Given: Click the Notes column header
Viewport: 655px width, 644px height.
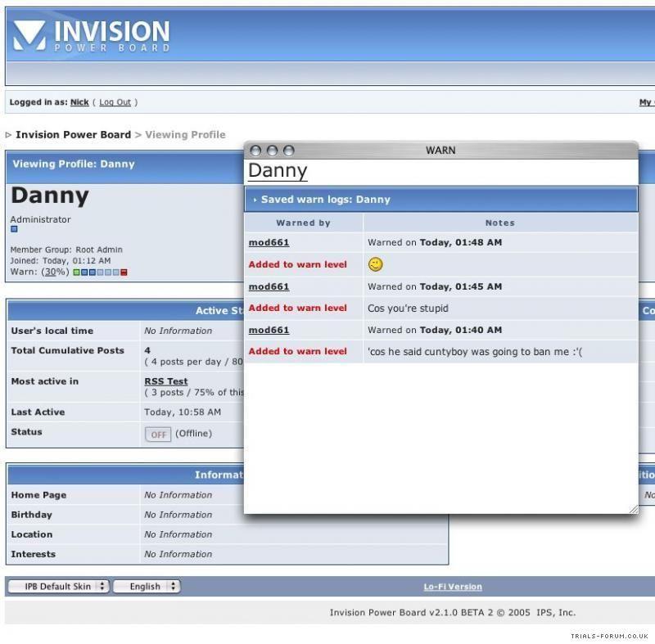Looking at the screenshot, I should coord(500,223).
